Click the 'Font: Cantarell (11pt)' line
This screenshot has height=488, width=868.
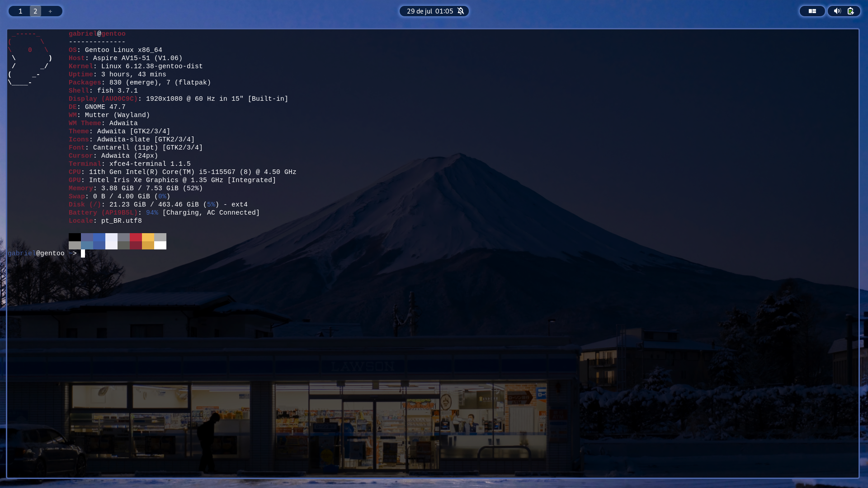point(136,148)
